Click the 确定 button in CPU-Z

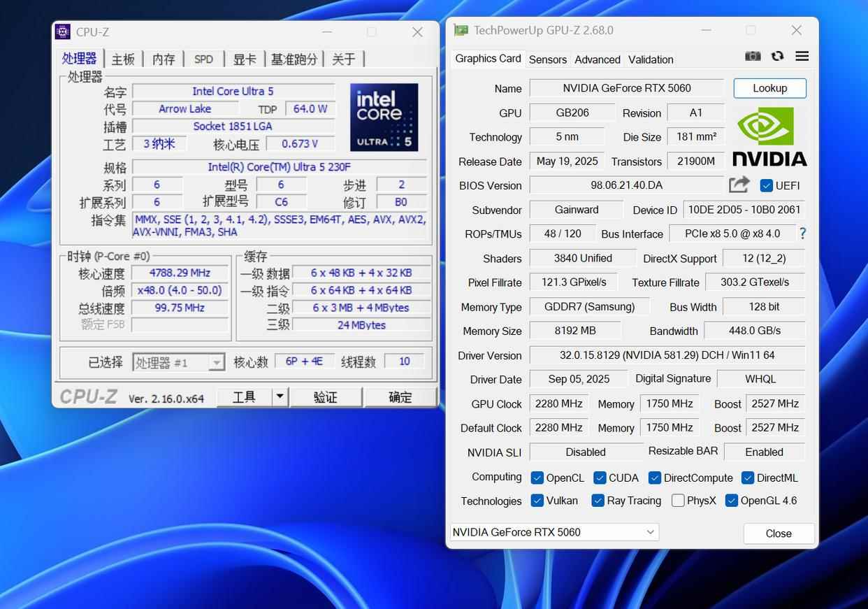coord(400,397)
